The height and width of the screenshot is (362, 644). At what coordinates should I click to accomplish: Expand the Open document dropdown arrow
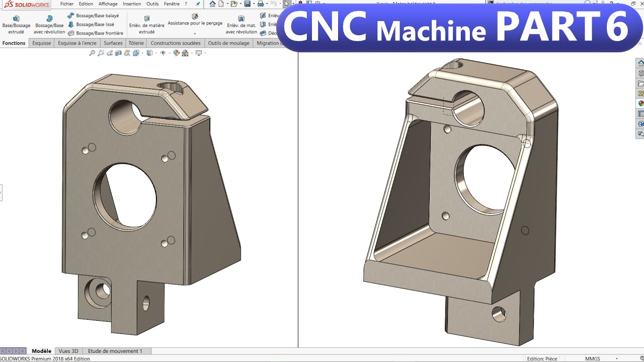click(240, 4)
